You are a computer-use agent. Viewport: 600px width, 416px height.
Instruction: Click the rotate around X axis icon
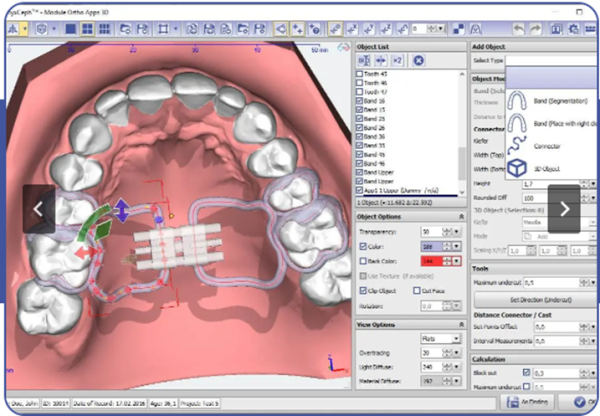pos(352,29)
